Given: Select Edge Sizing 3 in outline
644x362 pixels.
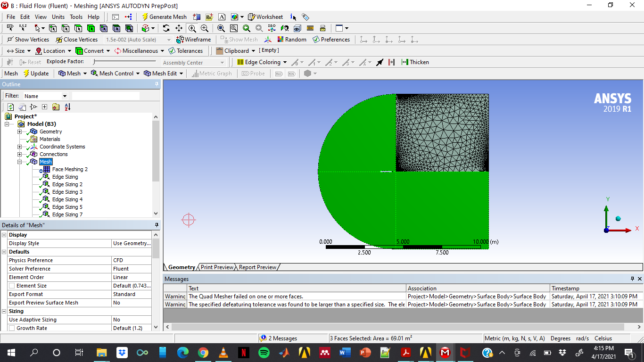Looking at the screenshot, I should coord(67,192).
